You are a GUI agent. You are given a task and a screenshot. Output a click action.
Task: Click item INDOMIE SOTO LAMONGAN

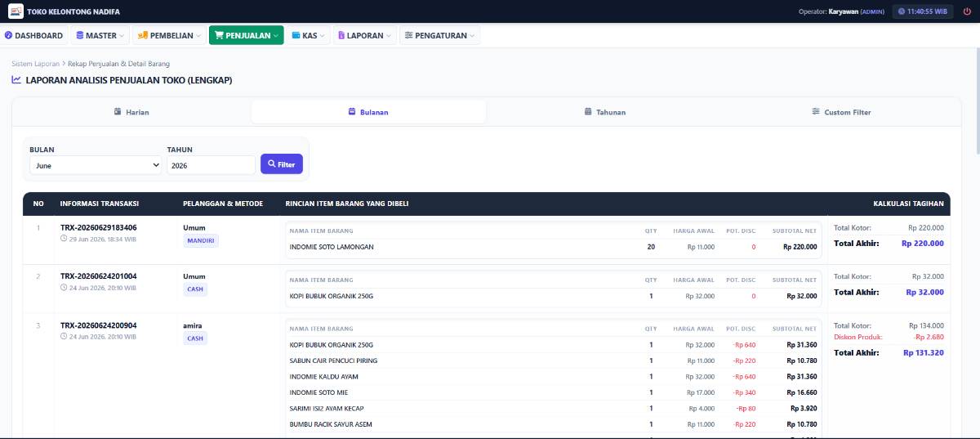click(x=332, y=246)
